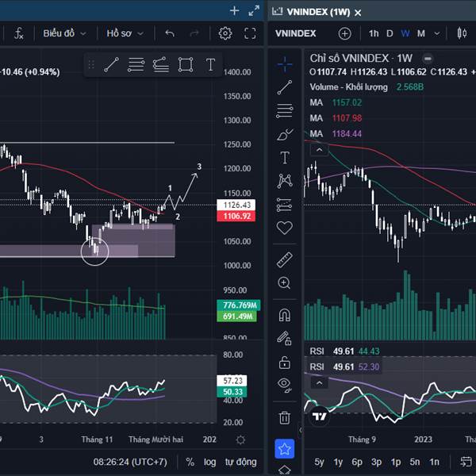
Task: Expand the left panel with diagonal arrows
Action: [254, 11]
